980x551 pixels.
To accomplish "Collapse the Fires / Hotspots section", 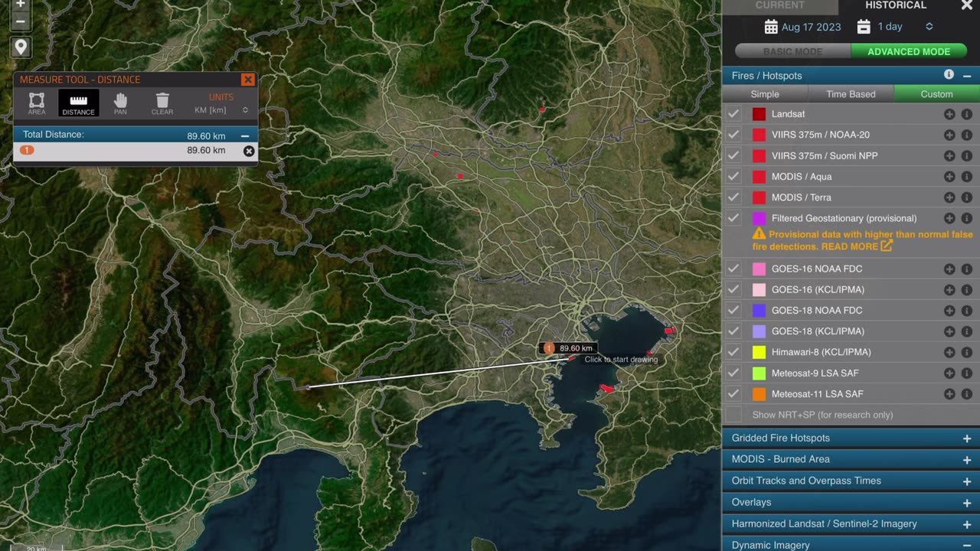I will tap(967, 76).
